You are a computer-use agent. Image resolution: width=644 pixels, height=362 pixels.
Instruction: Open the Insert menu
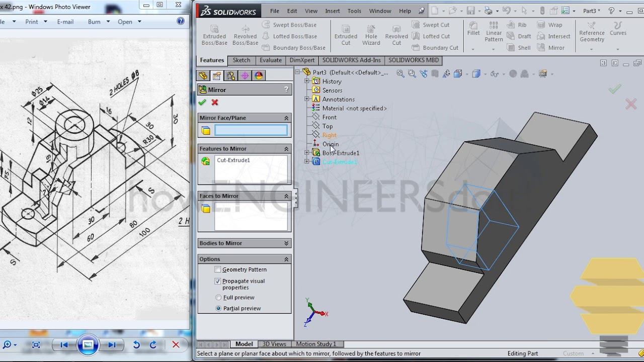[333, 11]
